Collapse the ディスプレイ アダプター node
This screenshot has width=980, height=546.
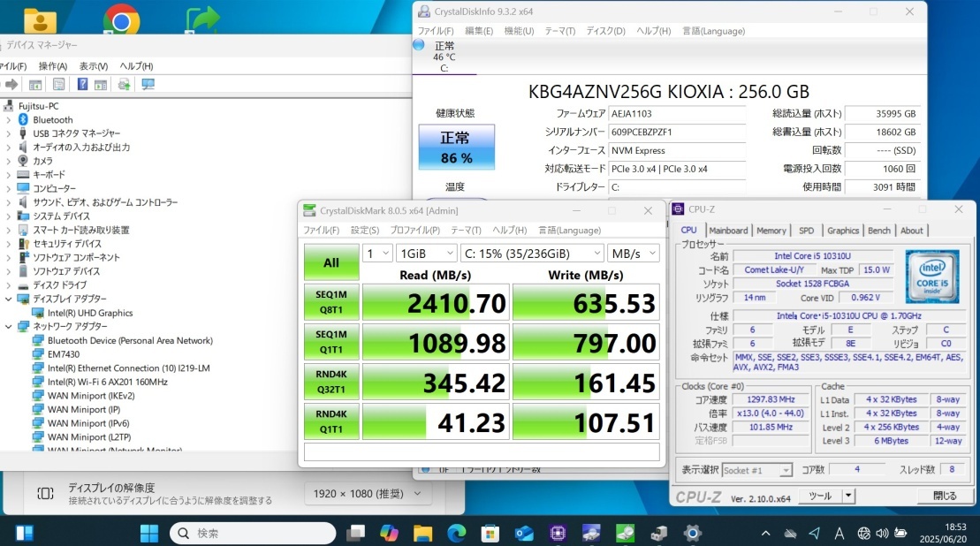pos(8,299)
